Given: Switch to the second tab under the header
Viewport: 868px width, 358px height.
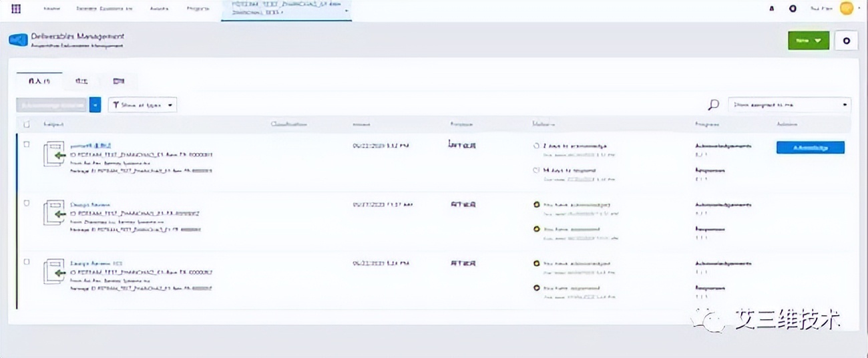Looking at the screenshot, I should (81, 81).
